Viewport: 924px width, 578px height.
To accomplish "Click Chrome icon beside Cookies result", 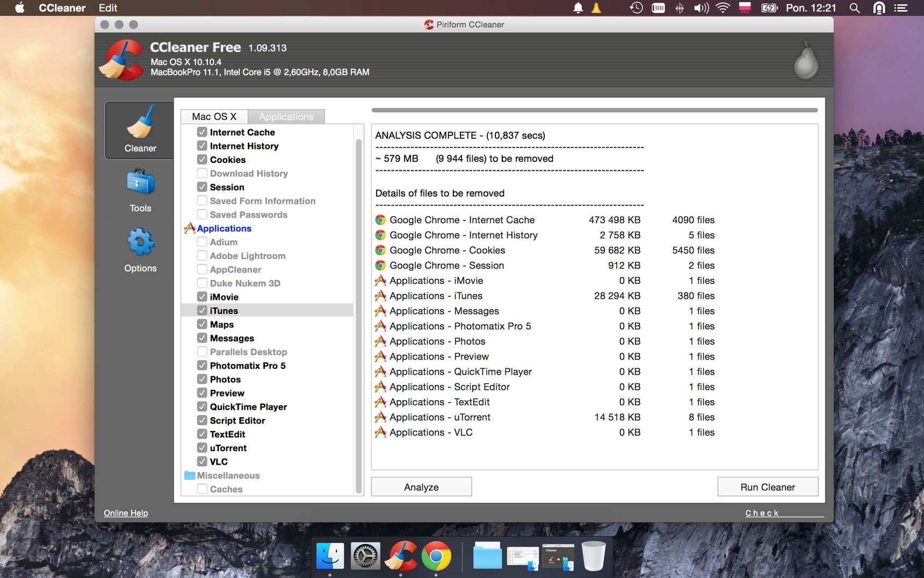I will point(380,250).
